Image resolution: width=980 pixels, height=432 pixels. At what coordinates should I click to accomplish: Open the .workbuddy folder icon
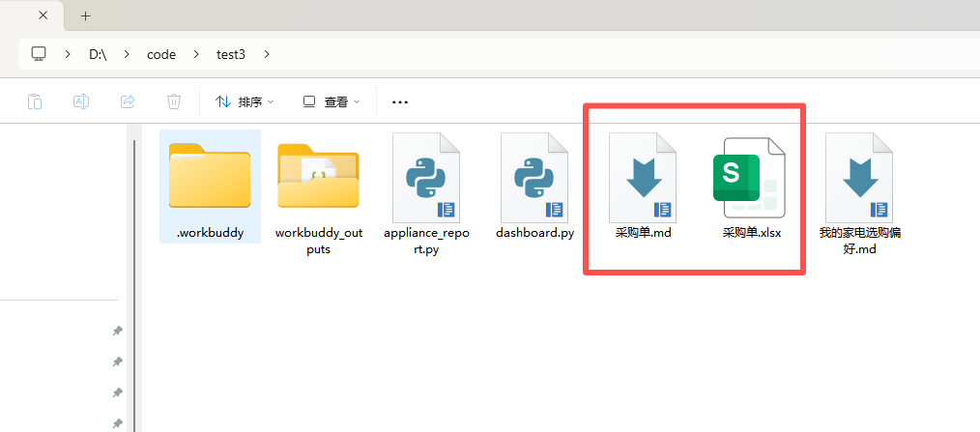click(210, 176)
